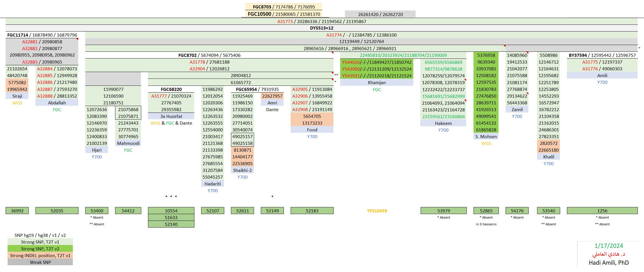Image resolution: width=644 pixels, height=272 pixels.
Task: Select the Khamjan name cell
Action: tap(377, 83)
